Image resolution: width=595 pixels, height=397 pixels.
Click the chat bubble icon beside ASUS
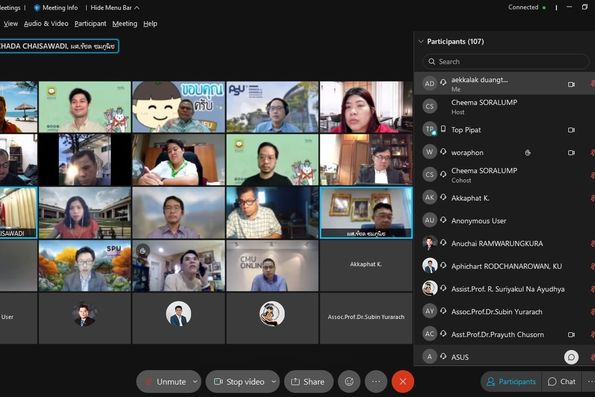(571, 357)
